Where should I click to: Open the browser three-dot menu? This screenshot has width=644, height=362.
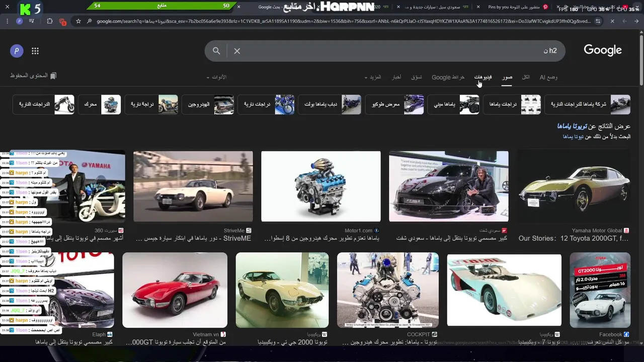tap(7, 21)
